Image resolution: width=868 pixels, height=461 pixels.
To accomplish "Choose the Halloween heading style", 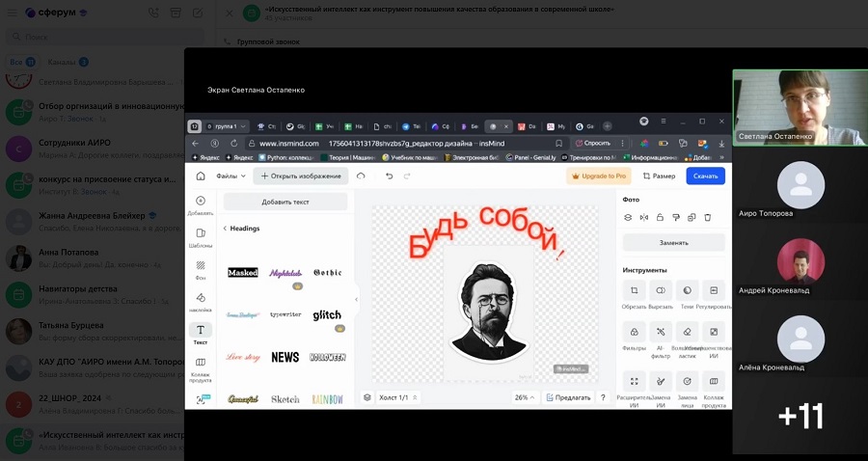I will pyautogui.click(x=328, y=357).
